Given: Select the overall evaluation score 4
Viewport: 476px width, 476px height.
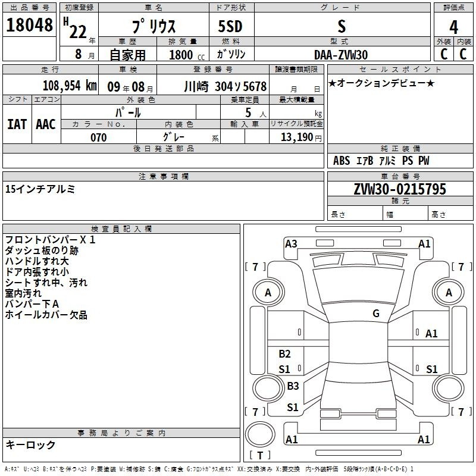Looking at the screenshot, I should (453, 27).
